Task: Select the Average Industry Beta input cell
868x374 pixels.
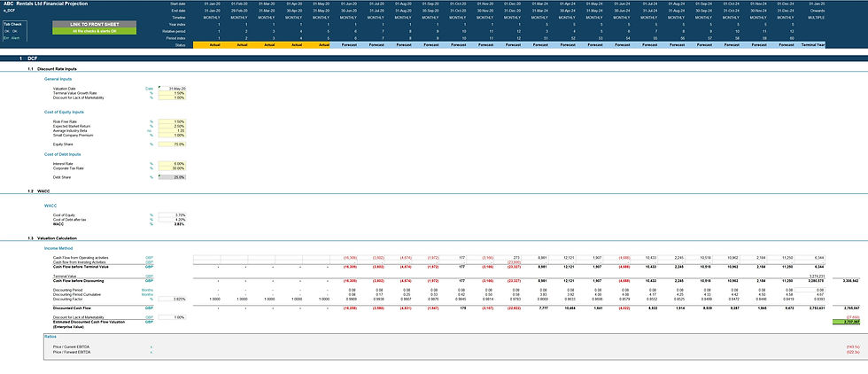Action: pyautogui.click(x=172, y=130)
